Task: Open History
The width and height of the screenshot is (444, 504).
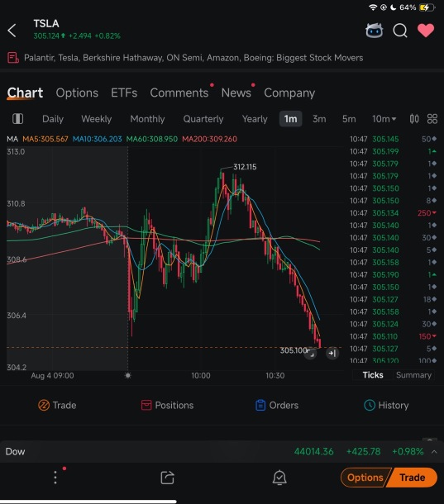Action: pos(386,406)
